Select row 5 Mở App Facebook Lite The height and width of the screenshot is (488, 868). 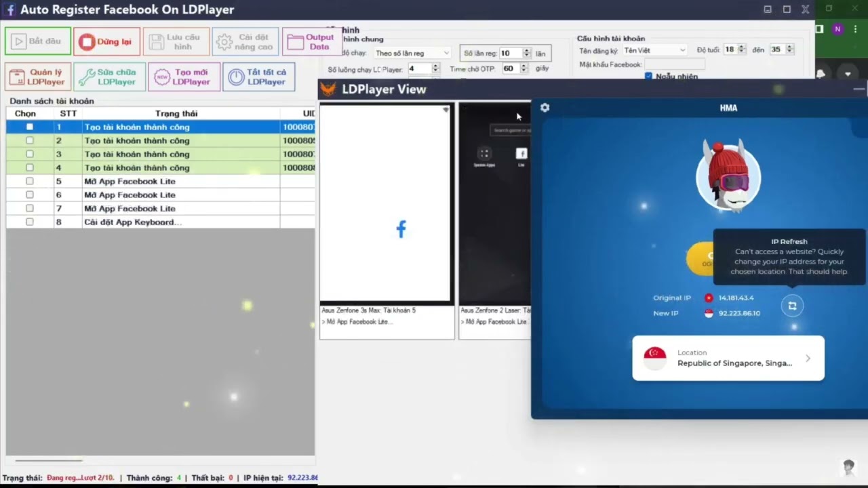(161, 181)
